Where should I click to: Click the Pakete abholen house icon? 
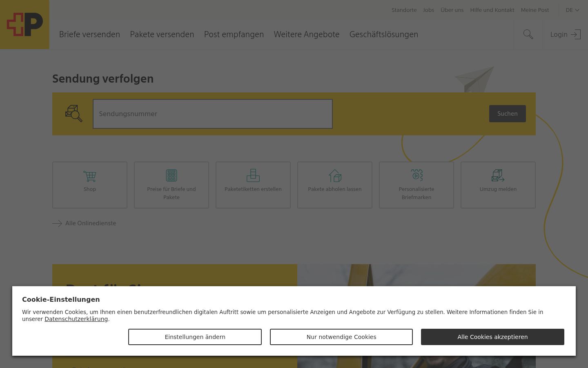(335, 176)
